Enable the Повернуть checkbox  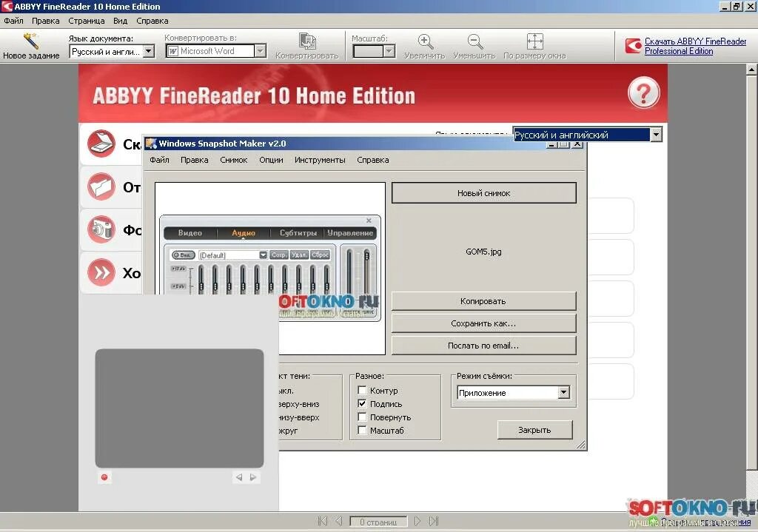click(362, 417)
